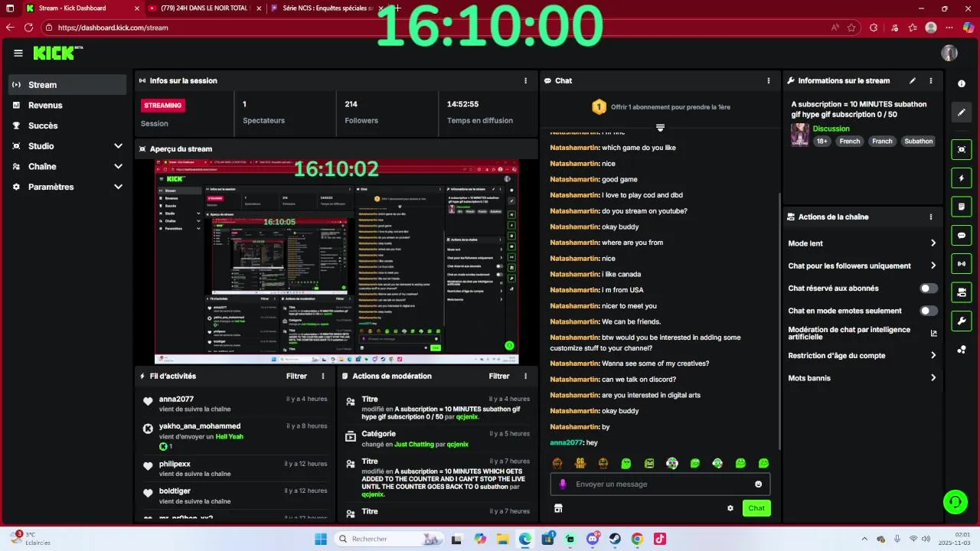Open options for the Chat panel
Screen dimensions: 980x551
point(769,80)
